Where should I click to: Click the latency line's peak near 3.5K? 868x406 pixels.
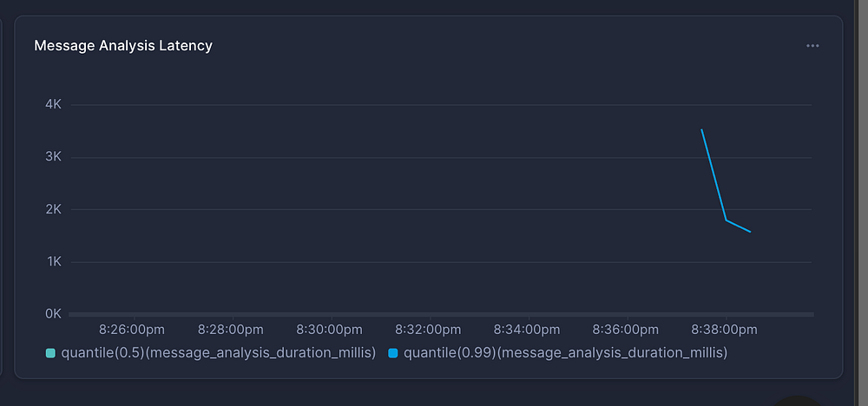tap(701, 130)
